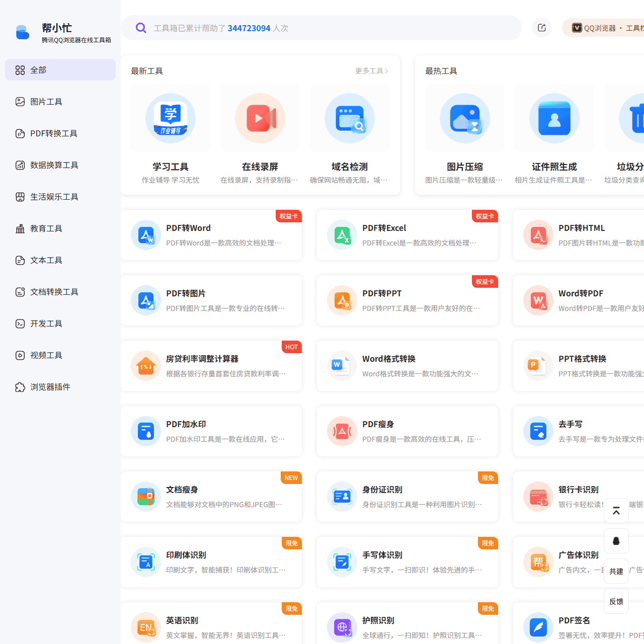Select the 证件照生成 icon

pos(554,118)
